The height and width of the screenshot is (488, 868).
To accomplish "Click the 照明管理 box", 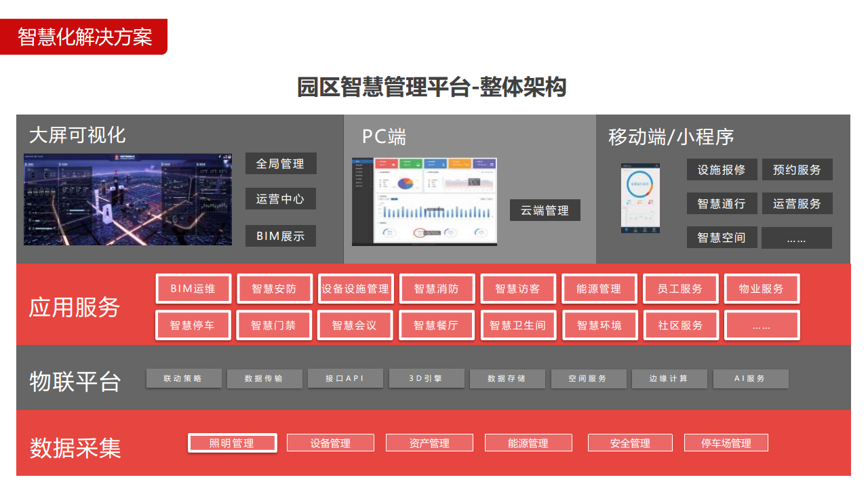I will [x=233, y=443].
